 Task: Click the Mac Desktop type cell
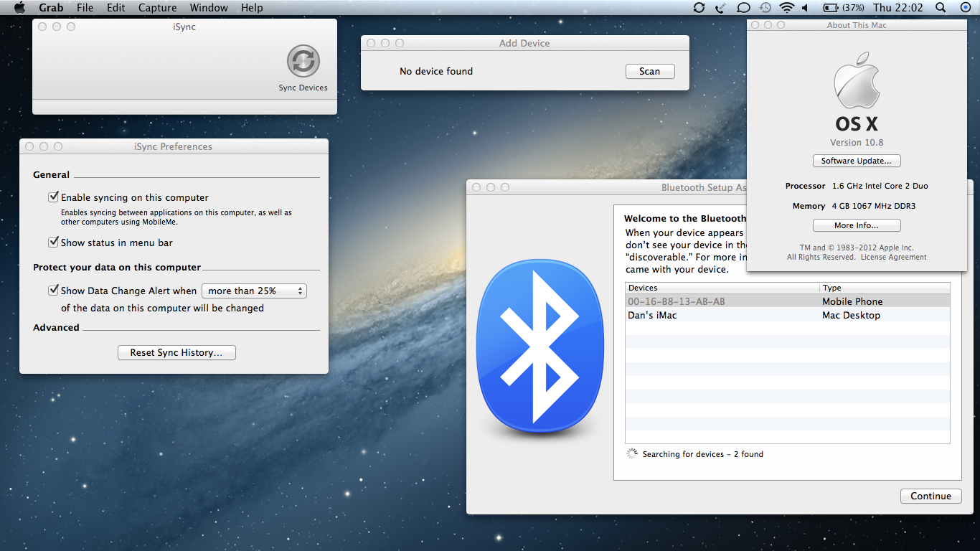pos(851,315)
